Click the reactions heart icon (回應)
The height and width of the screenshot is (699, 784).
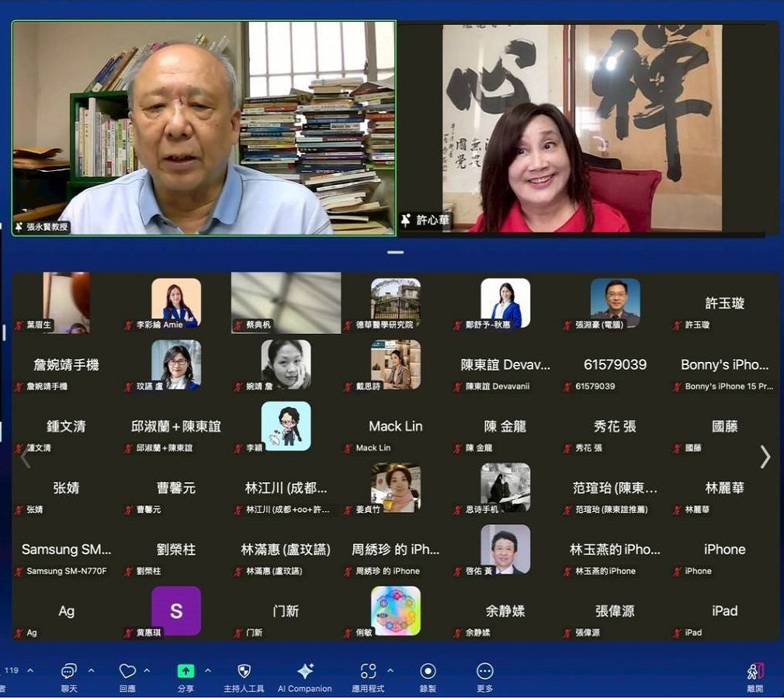coord(127,671)
